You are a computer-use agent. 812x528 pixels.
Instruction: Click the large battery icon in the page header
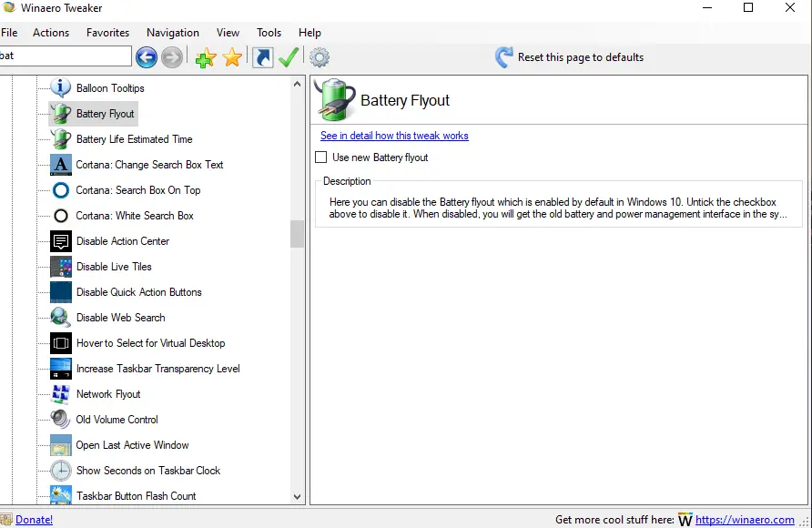(336, 99)
